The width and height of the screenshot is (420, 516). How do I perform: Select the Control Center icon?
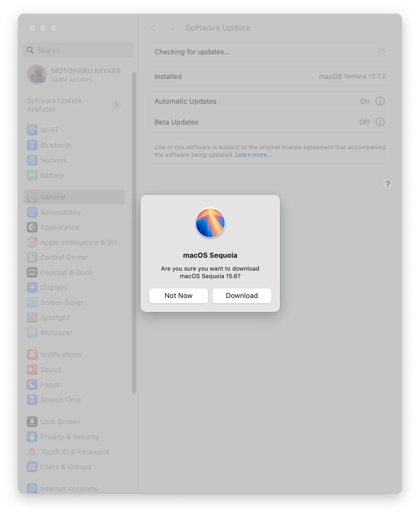click(32, 257)
